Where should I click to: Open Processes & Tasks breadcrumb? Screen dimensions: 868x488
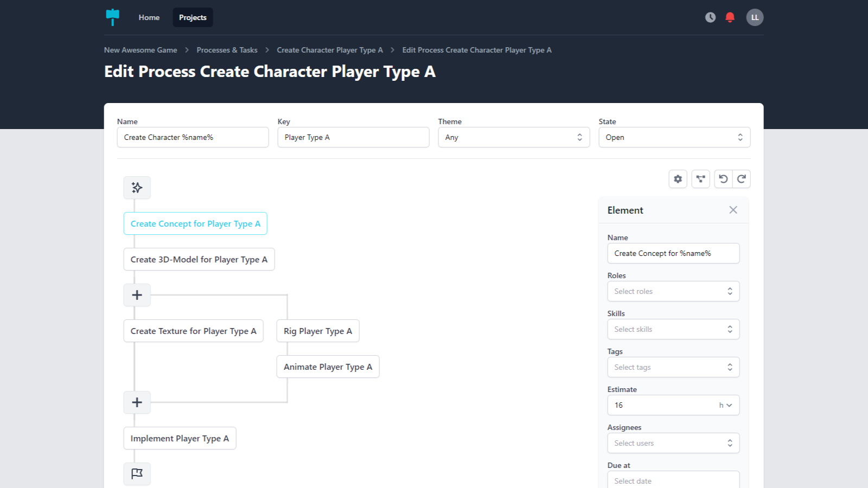(227, 50)
